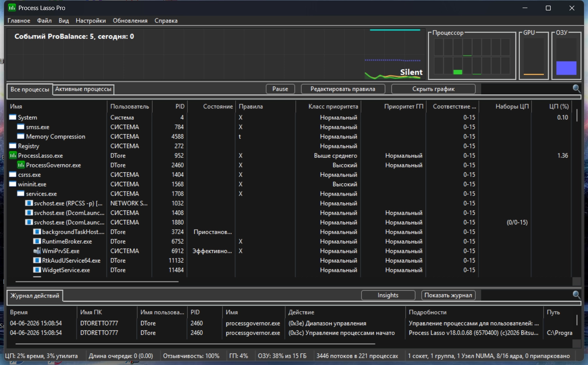Click the System process icon
The image size is (588, 365).
tap(13, 117)
